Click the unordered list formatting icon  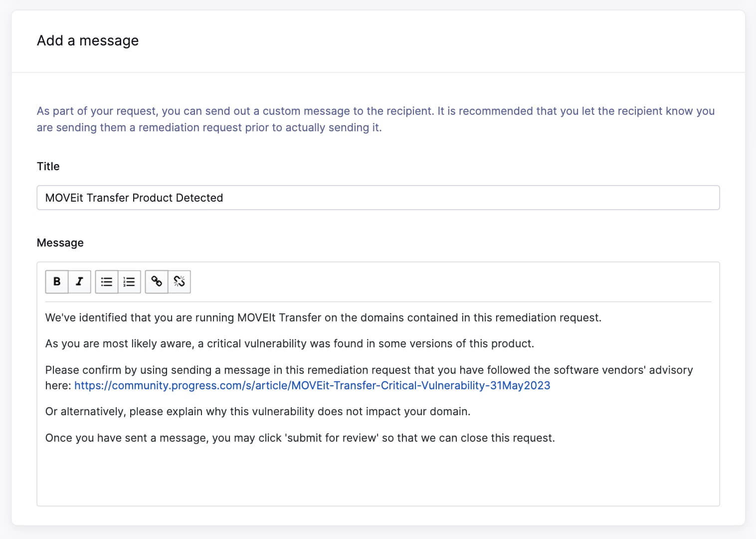106,281
